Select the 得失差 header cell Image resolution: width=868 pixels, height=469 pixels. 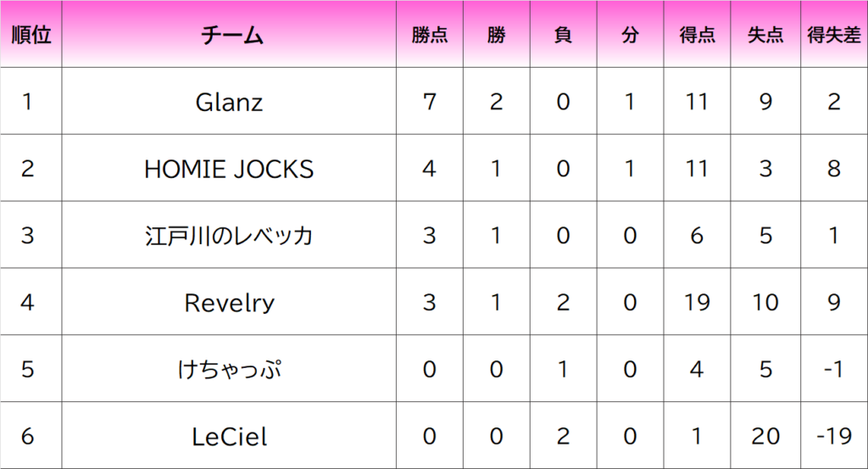834,34
